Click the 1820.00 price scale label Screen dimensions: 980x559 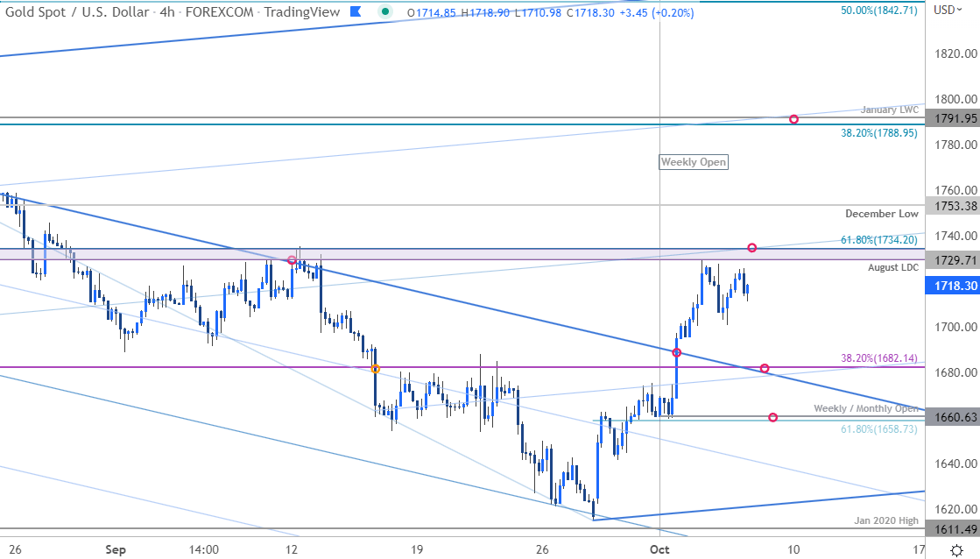coord(955,53)
